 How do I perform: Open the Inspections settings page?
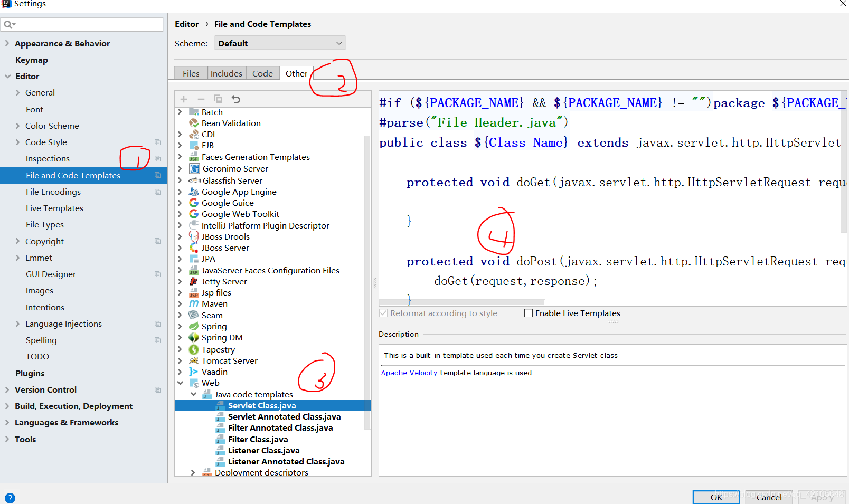(x=48, y=158)
